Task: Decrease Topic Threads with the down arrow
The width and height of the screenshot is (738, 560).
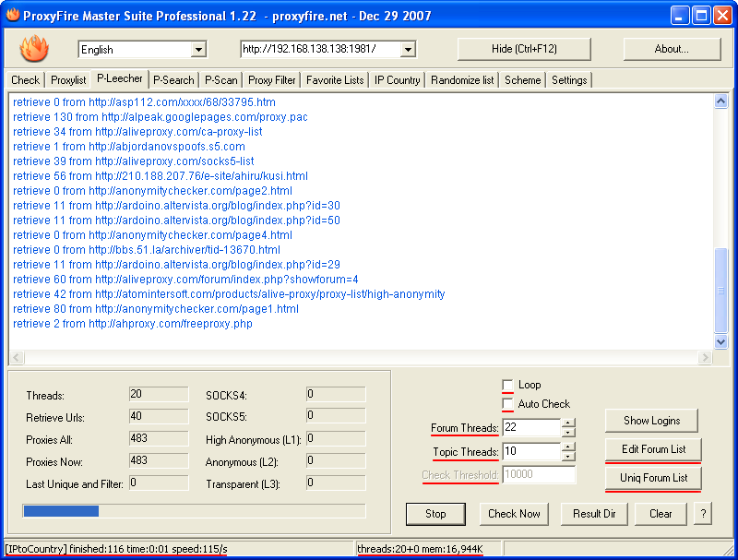Action: click(568, 456)
